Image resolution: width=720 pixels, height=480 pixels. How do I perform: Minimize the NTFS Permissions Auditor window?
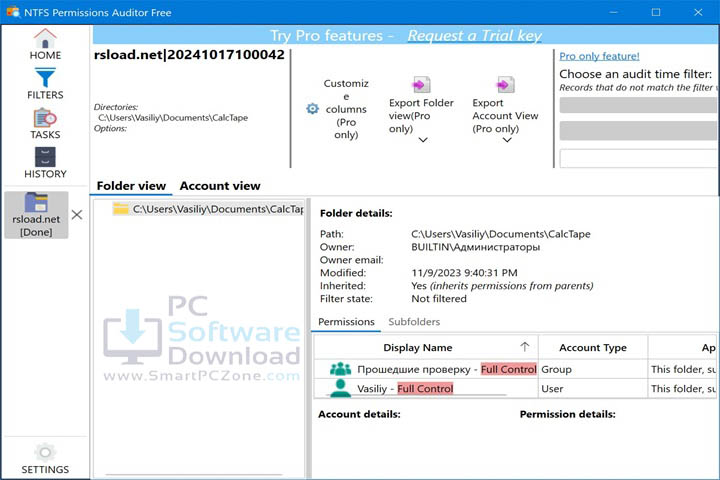[613, 12]
